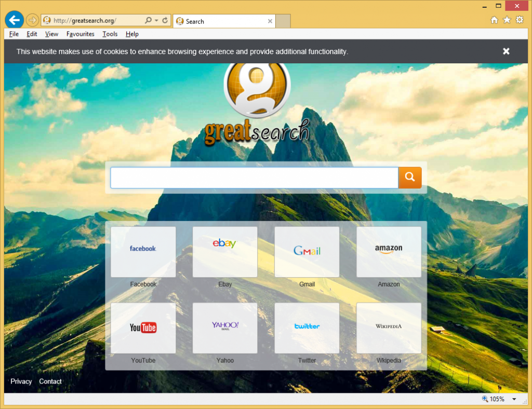Maximize the browser window
Viewport: 532px width, 409px height.
point(498,6)
